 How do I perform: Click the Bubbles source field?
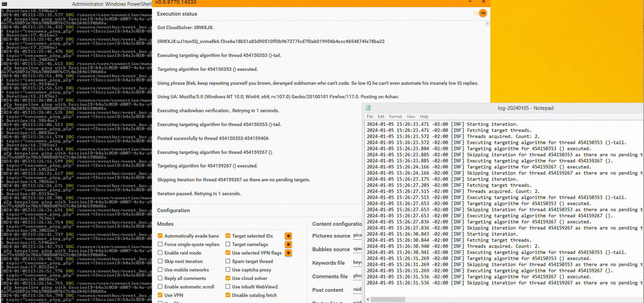357,249
